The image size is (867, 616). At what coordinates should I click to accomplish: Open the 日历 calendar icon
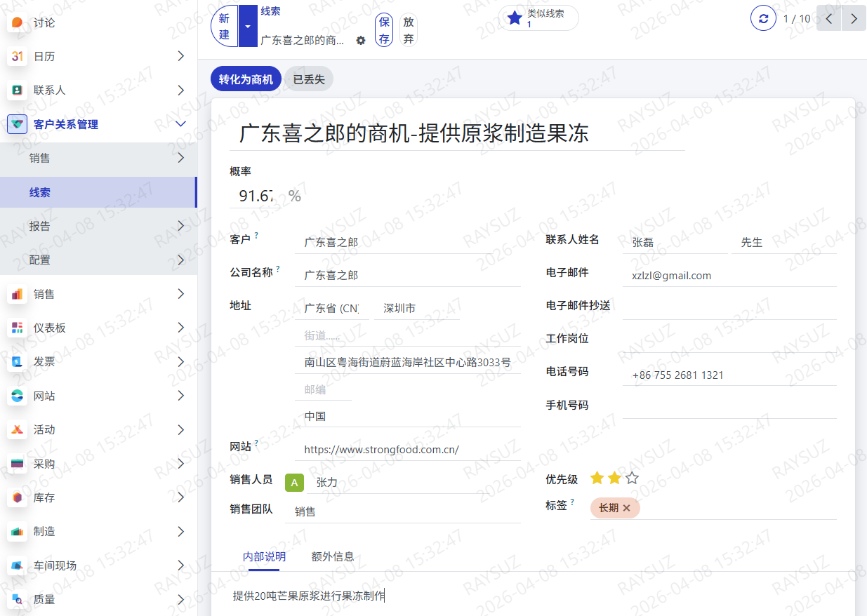tap(18, 56)
